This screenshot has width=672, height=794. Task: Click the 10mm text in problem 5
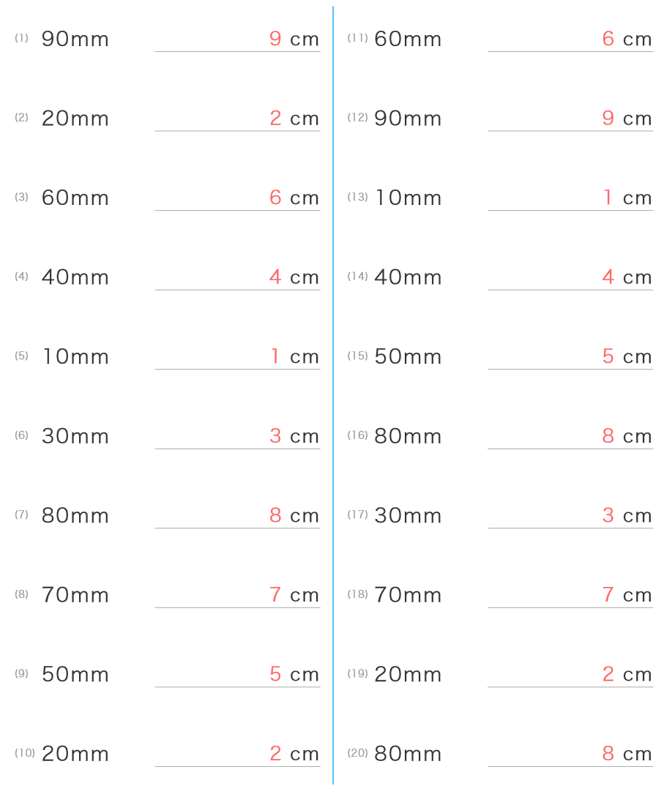75,356
